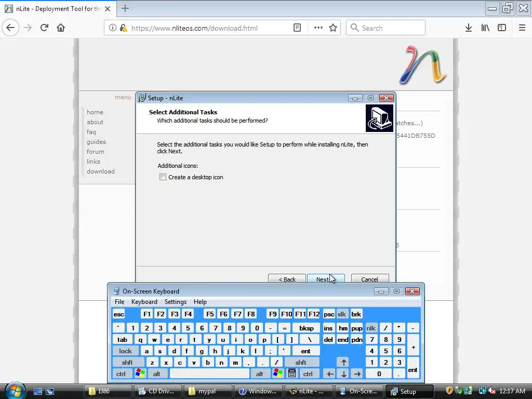Toggle the right shft key

(x=301, y=362)
